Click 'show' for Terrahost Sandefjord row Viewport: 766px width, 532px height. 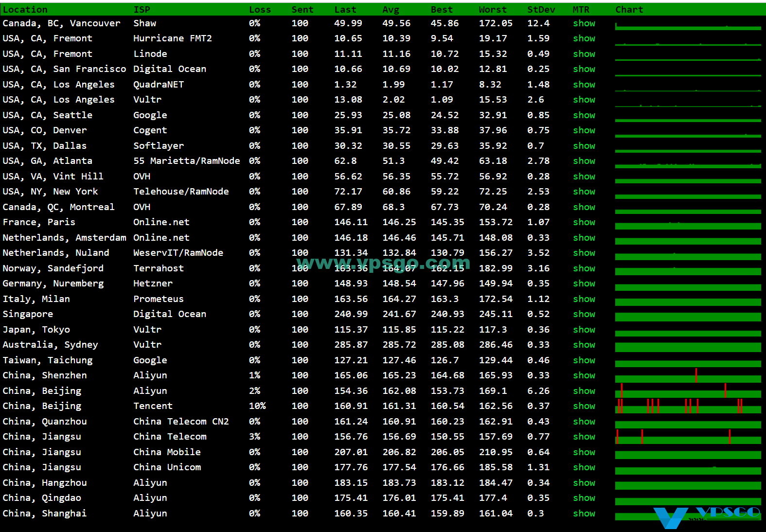pyautogui.click(x=584, y=268)
